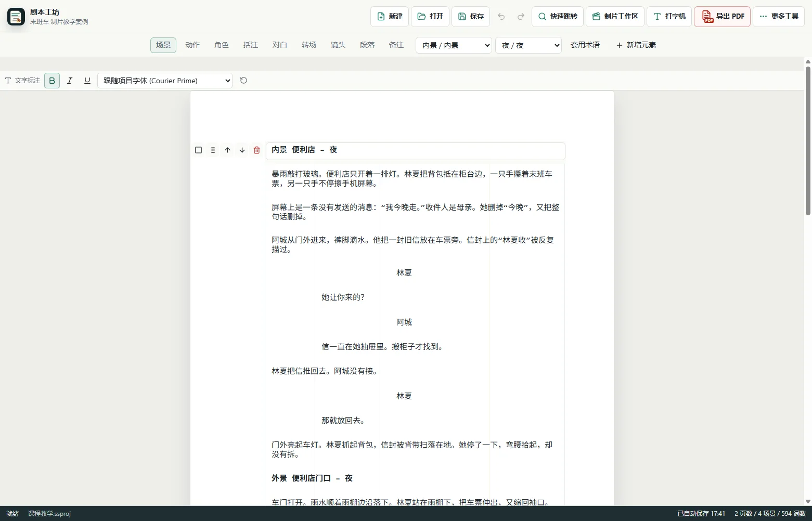Delete the 内景 便利店 scene block

click(x=256, y=150)
